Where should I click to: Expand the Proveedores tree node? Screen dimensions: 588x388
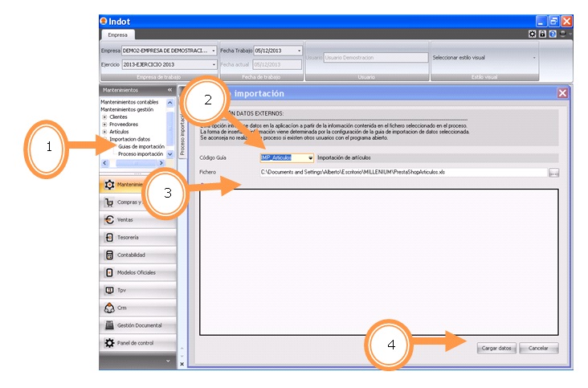(x=104, y=125)
